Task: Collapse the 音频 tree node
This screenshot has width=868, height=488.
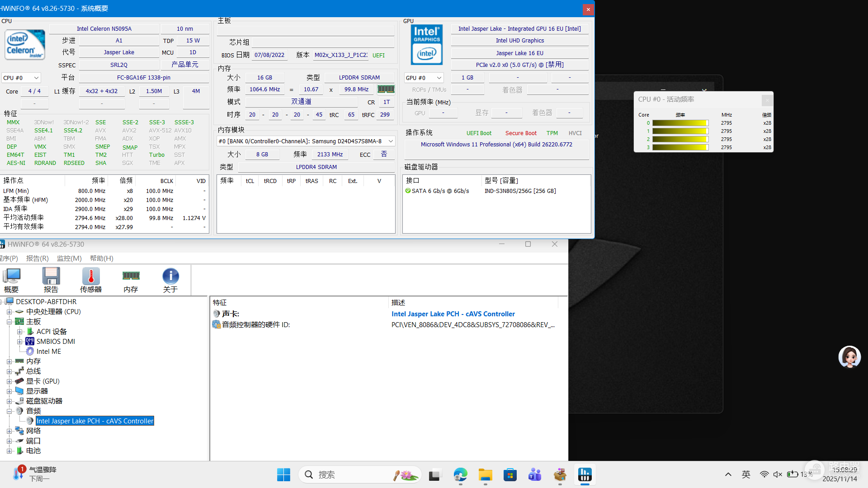Action: coord(9,411)
